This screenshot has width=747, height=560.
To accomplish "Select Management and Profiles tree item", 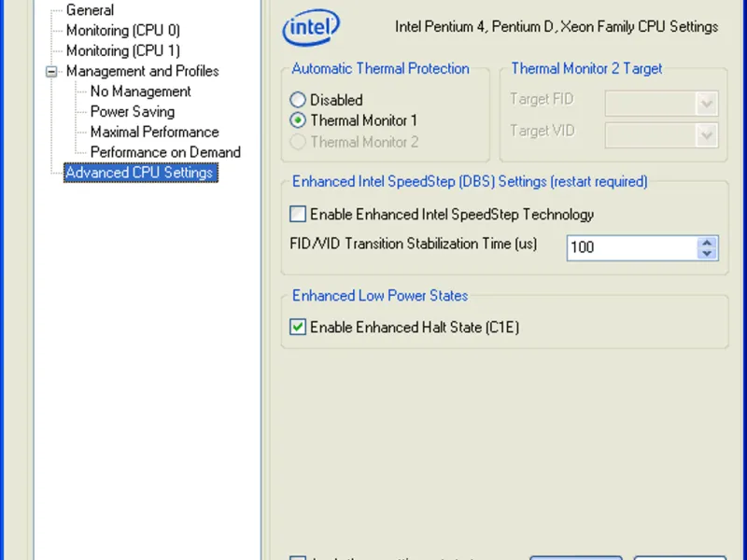I will [143, 71].
